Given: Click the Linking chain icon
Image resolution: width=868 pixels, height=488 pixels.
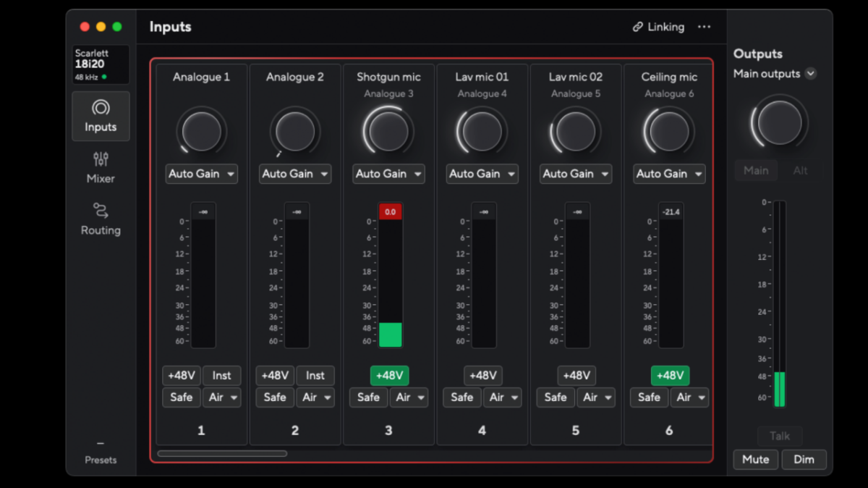Looking at the screenshot, I should point(637,27).
